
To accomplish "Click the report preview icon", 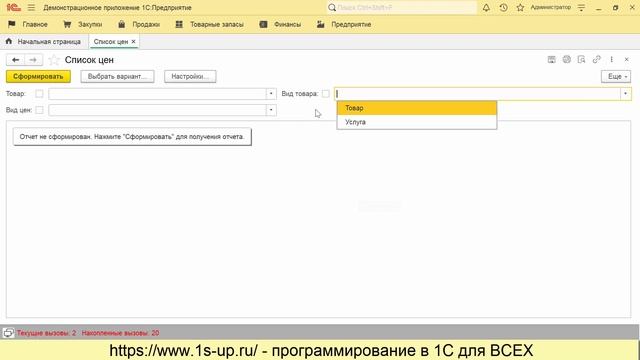I will (581, 60).
